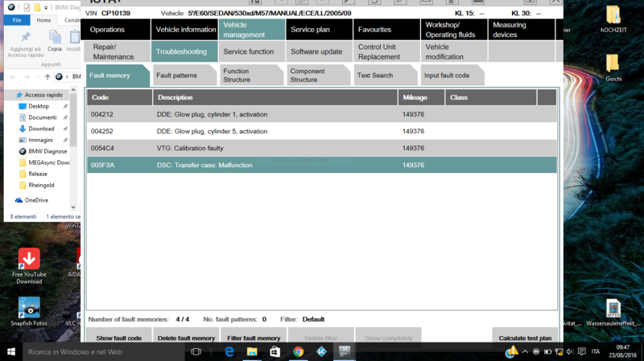
Task: Switch to the Fault patterns tab
Action: [184, 75]
